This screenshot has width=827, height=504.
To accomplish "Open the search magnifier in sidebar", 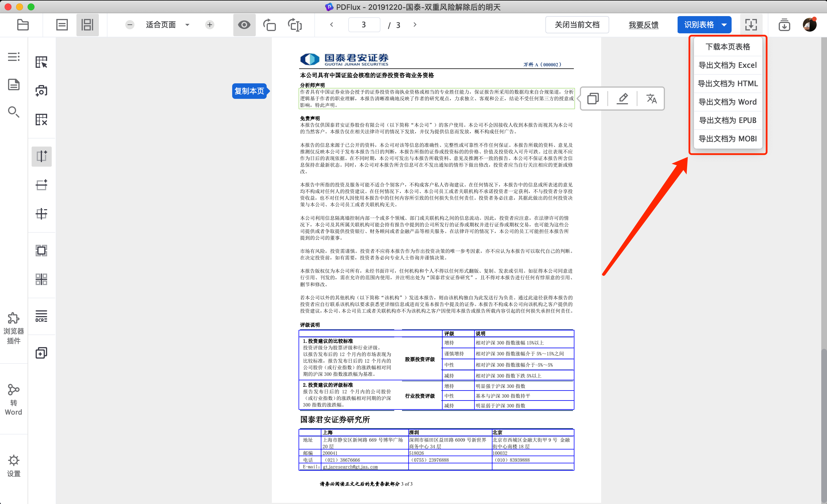I will click(14, 112).
